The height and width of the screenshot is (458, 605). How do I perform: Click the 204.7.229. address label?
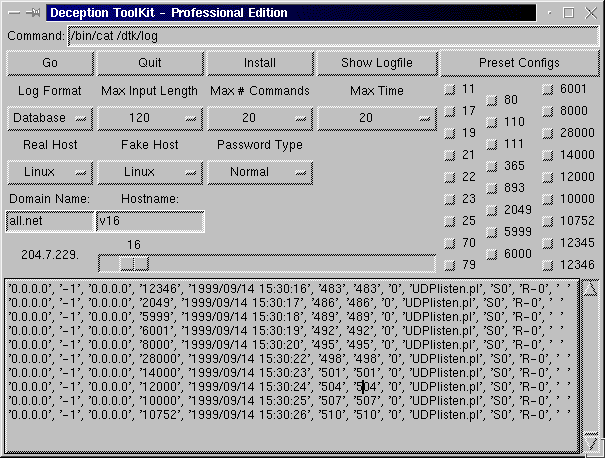pyautogui.click(x=50, y=255)
